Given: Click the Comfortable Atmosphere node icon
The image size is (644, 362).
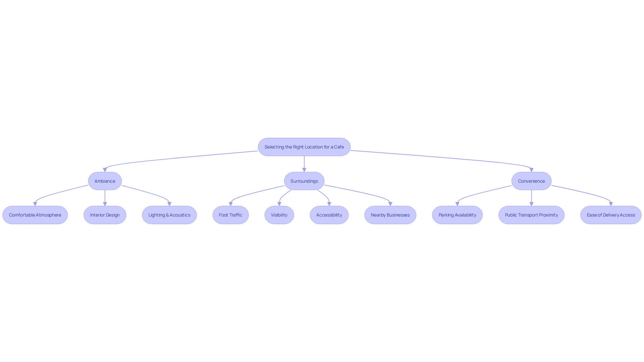Looking at the screenshot, I should pos(35,215).
